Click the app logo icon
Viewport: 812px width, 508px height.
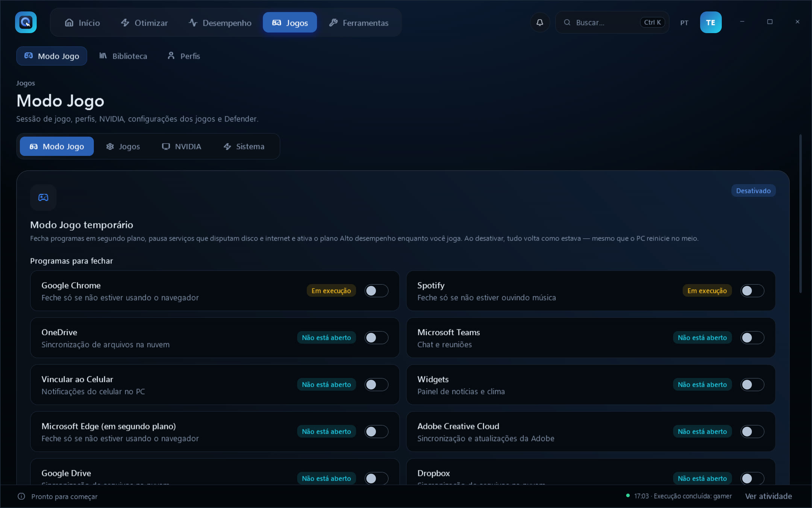pyautogui.click(x=26, y=22)
